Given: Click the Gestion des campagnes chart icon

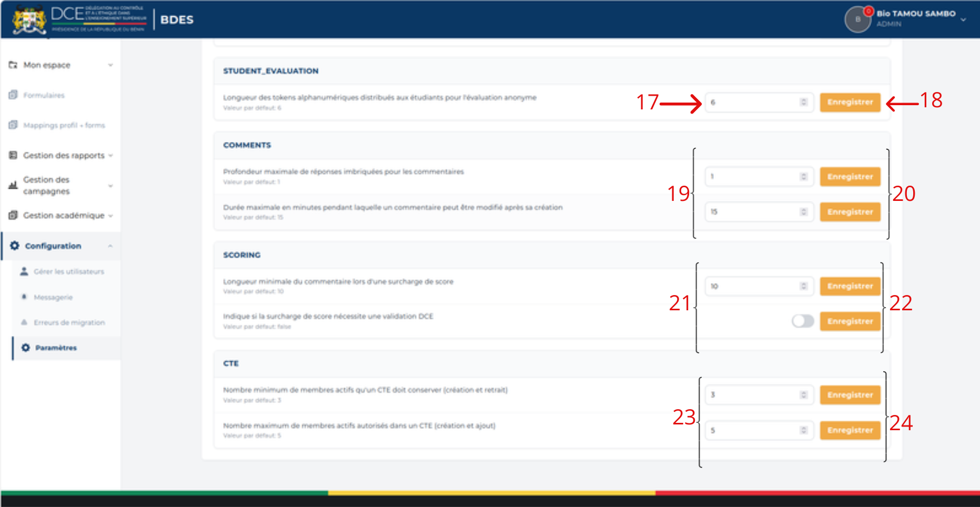Looking at the screenshot, I should pyautogui.click(x=13, y=185).
